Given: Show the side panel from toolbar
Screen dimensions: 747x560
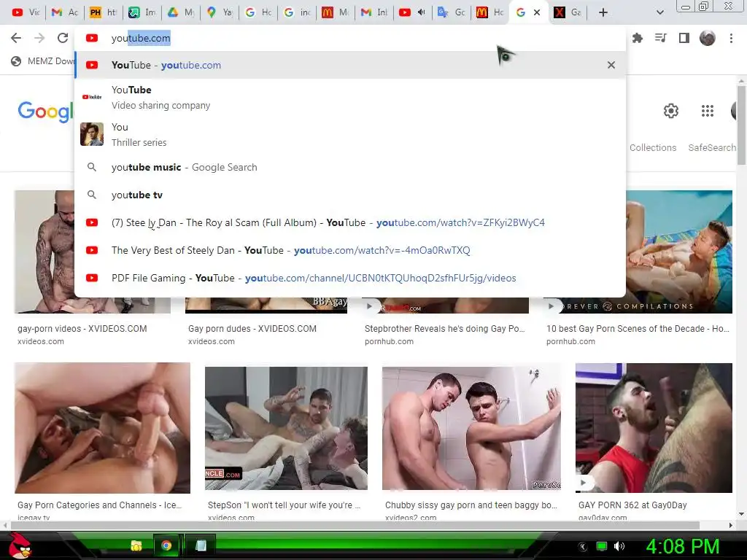Looking at the screenshot, I should click(x=684, y=38).
